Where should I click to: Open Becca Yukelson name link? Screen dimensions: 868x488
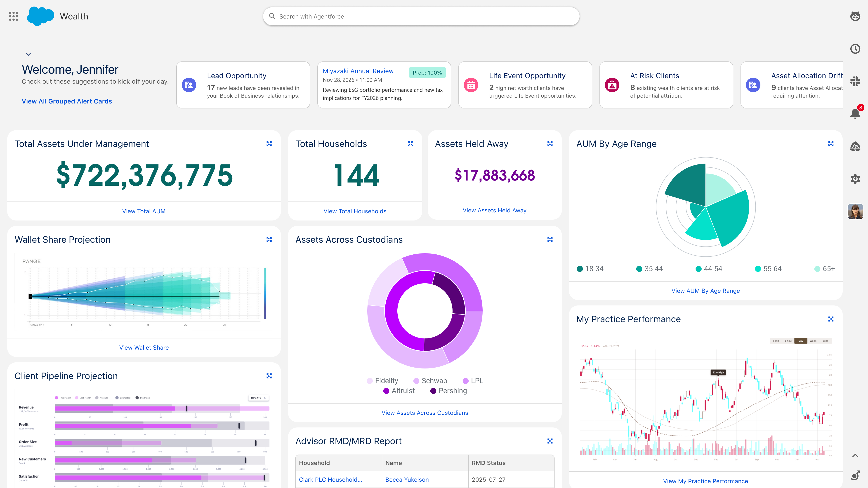[x=407, y=480]
